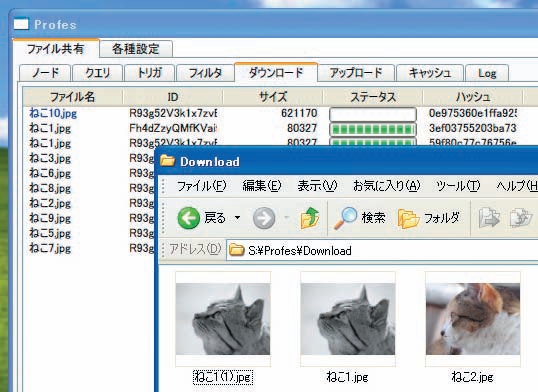538x392 pixels.
Task: Open the アップロード tab
Action: point(356,73)
